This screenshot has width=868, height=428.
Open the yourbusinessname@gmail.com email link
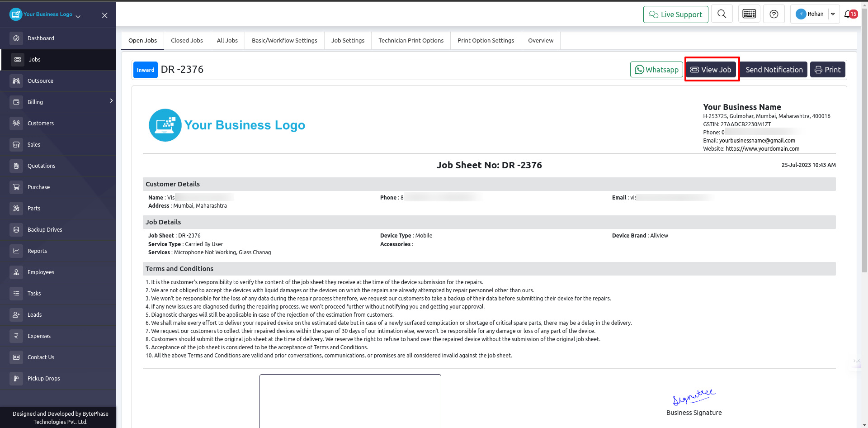pyautogui.click(x=757, y=141)
